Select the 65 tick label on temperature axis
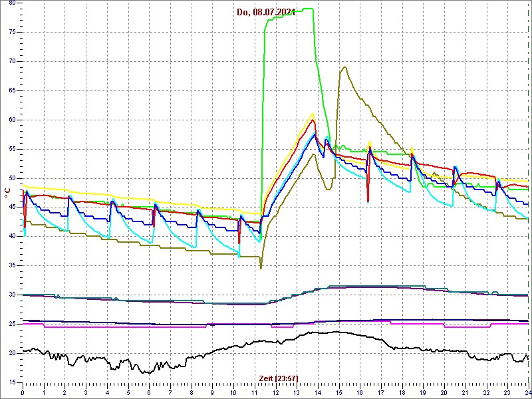This screenshot has width=532, height=399. point(12,90)
